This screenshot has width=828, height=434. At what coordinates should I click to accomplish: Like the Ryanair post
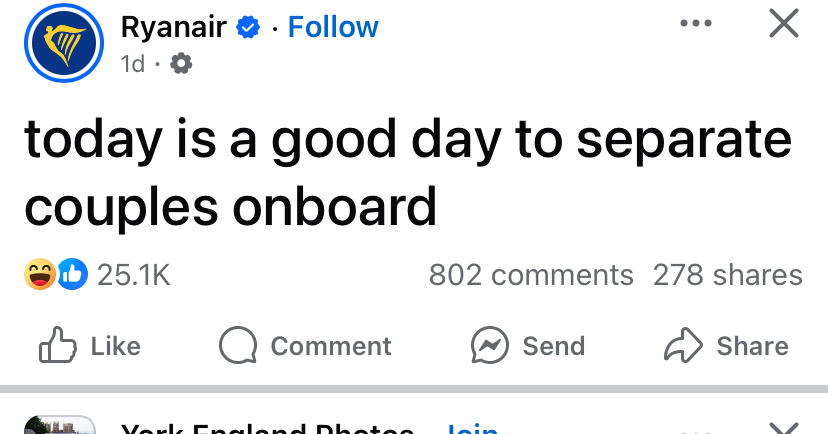pyautogui.click(x=90, y=346)
